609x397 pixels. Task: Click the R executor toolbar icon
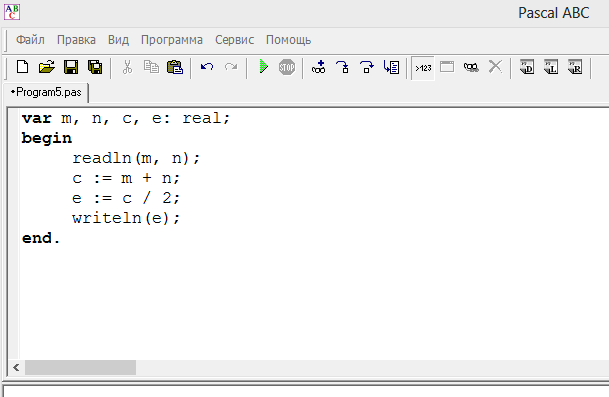(x=575, y=67)
